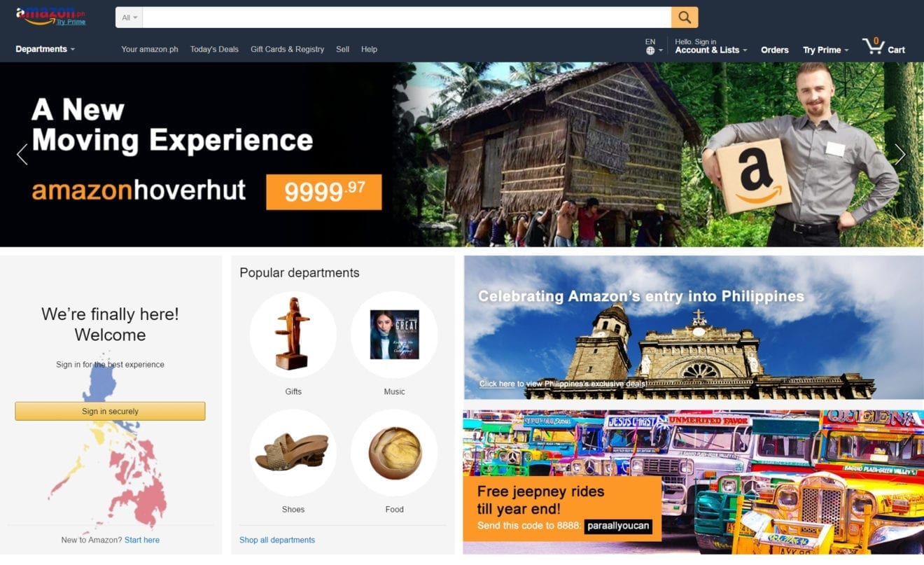Click the Start here link
The width and height of the screenshot is (924, 565).
tap(142, 540)
